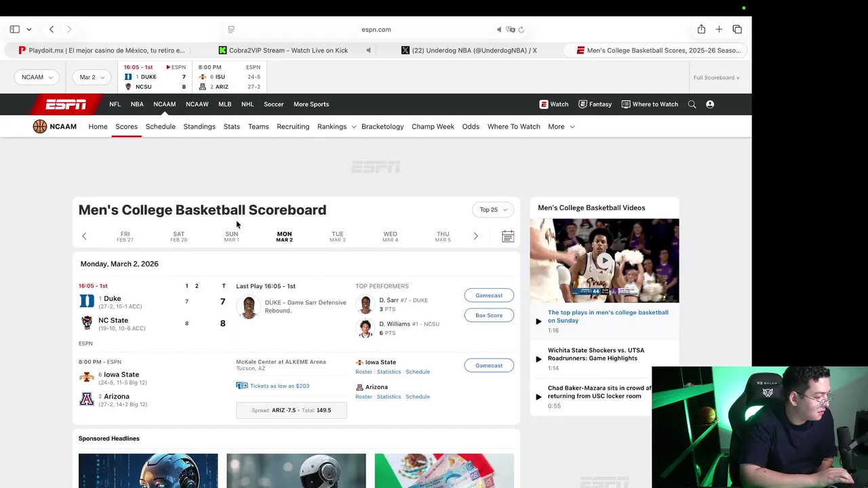Open NBA in ESPN top nav
The width and height of the screenshot is (868, 488).
coord(137,104)
